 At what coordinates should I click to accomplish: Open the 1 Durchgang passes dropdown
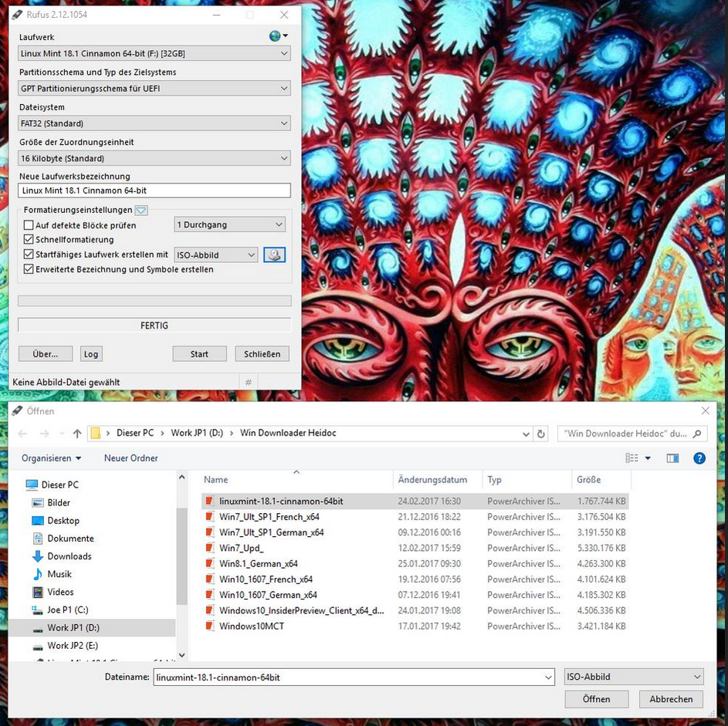pos(230,225)
